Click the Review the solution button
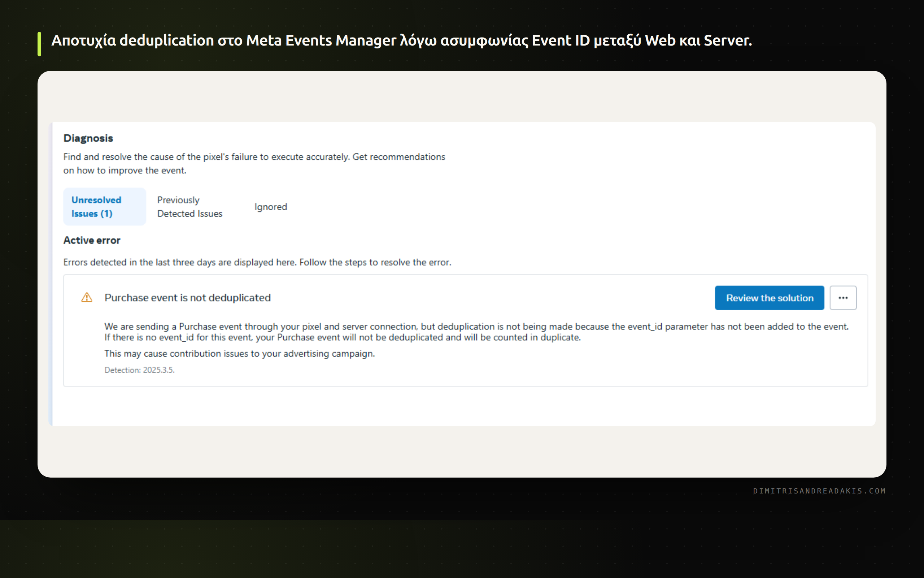The height and width of the screenshot is (578, 924). 770,298
